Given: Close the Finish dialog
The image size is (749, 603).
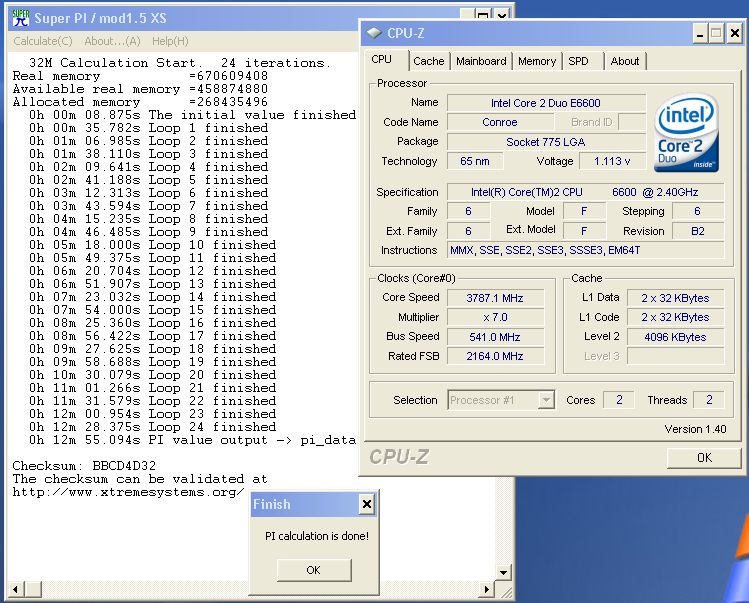Looking at the screenshot, I should click(366, 504).
